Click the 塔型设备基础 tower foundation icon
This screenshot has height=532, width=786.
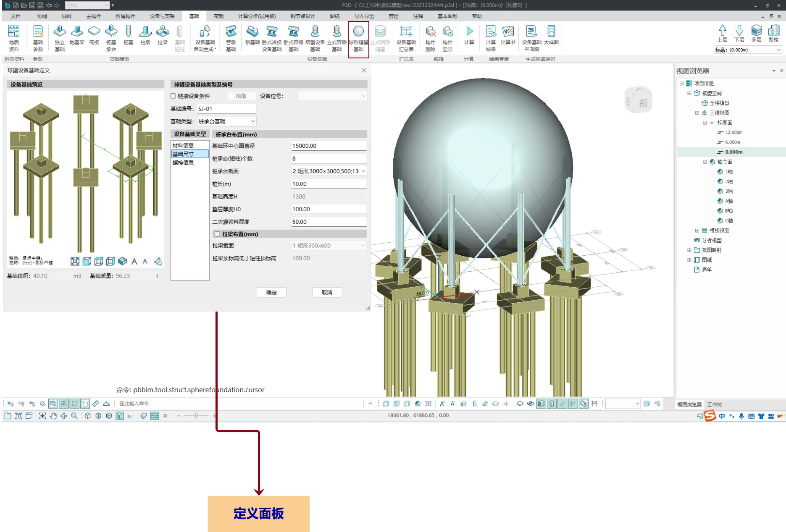coord(315,38)
